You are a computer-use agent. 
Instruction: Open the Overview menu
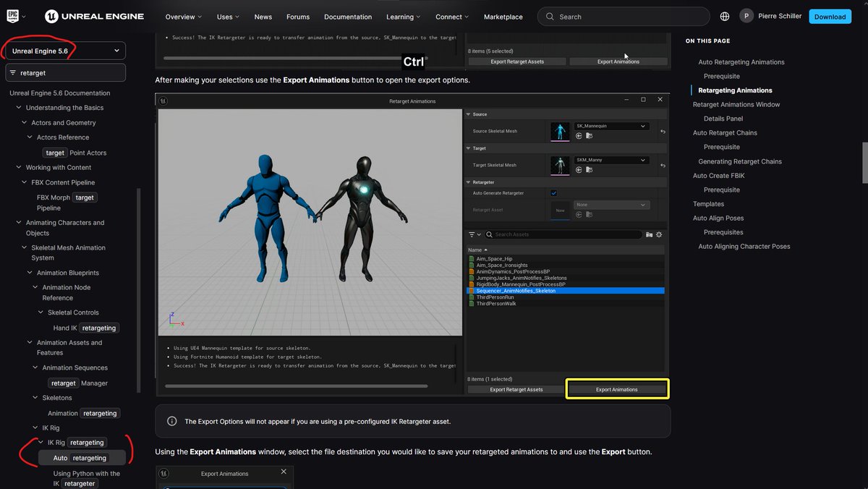pyautogui.click(x=183, y=17)
